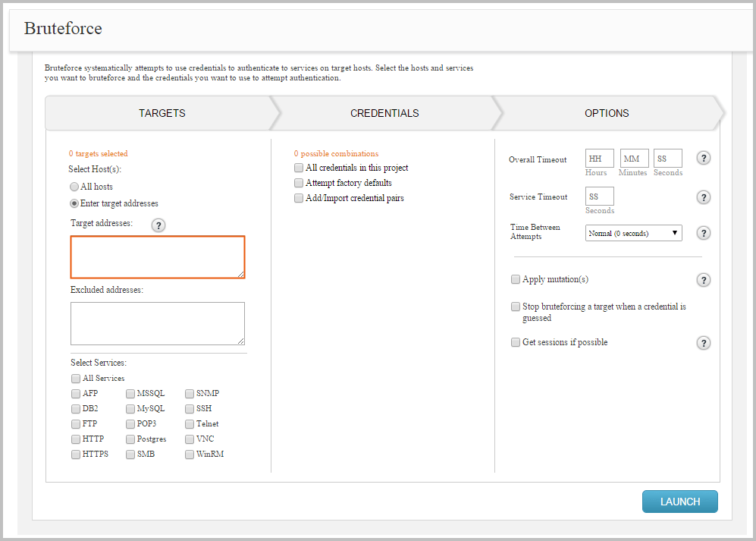
Task: Select the All hosts radio button
Action: 74,187
